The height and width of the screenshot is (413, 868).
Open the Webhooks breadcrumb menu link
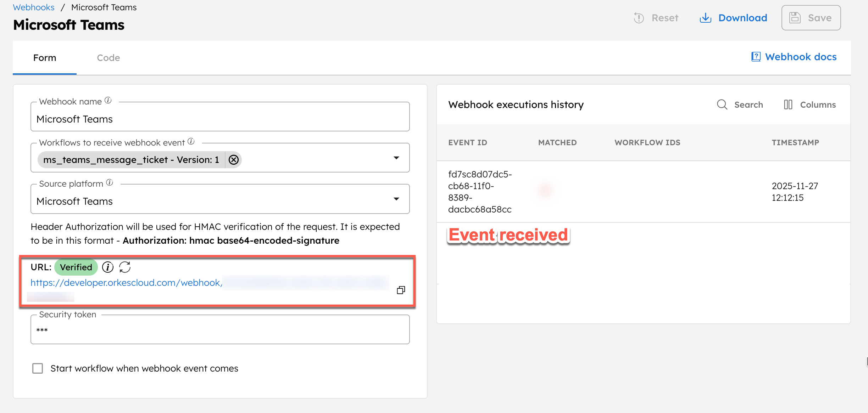click(x=33, y=7)
